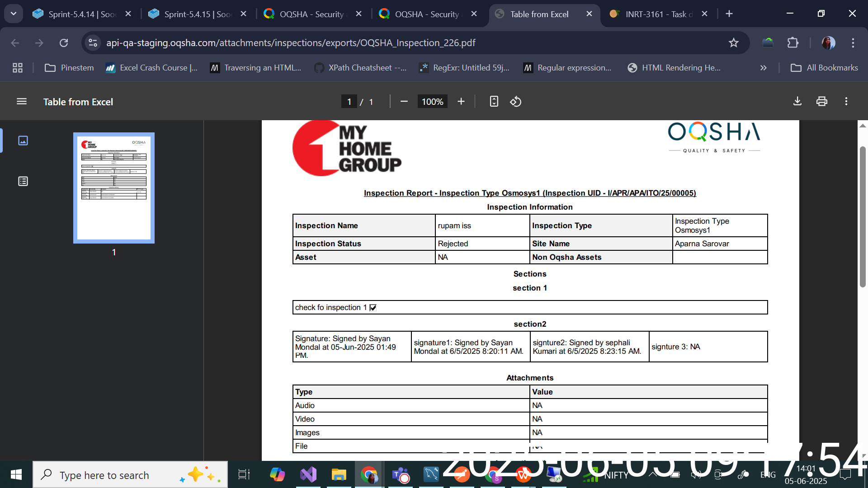Click the fit to page icon
The image size is (868, 488).
click(x=494, y=102)
